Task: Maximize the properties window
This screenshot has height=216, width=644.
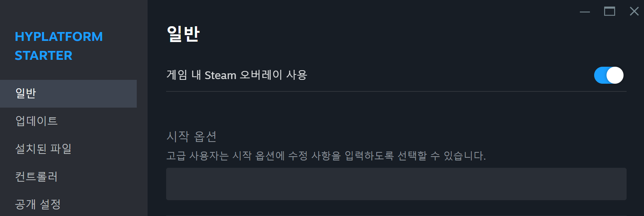Action: [x=610, y=12]
